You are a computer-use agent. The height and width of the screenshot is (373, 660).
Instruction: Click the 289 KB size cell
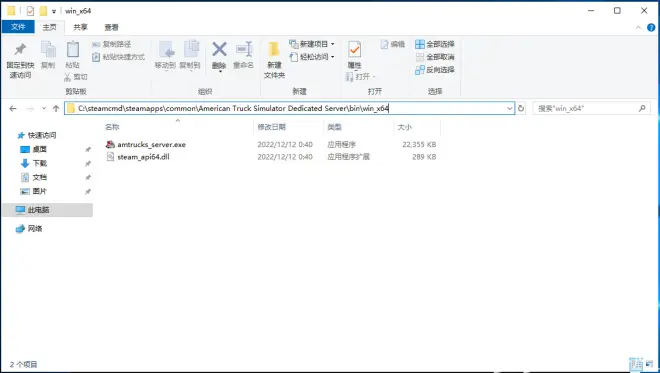click(x=424, y=157)
